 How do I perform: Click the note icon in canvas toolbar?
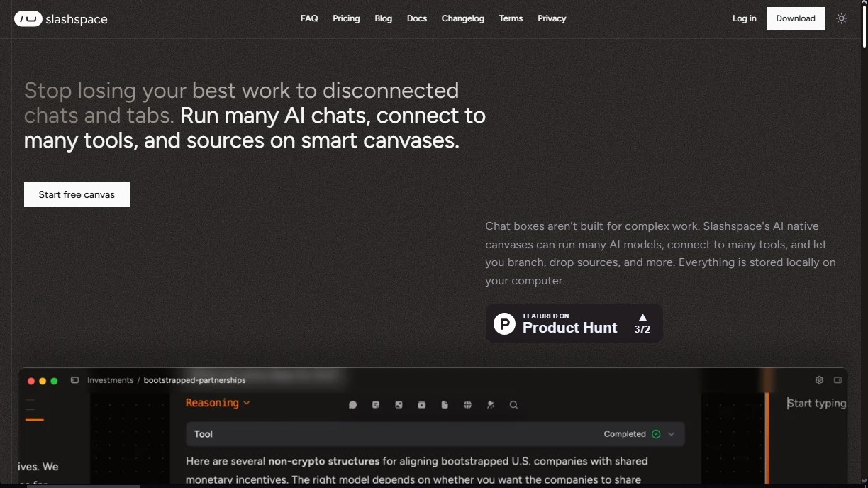376,405
